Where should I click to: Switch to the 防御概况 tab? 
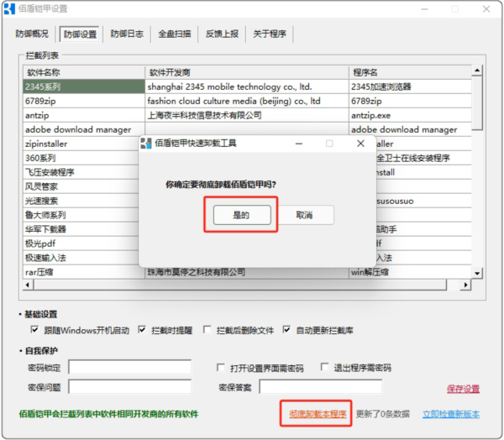[x=32, y=34]
